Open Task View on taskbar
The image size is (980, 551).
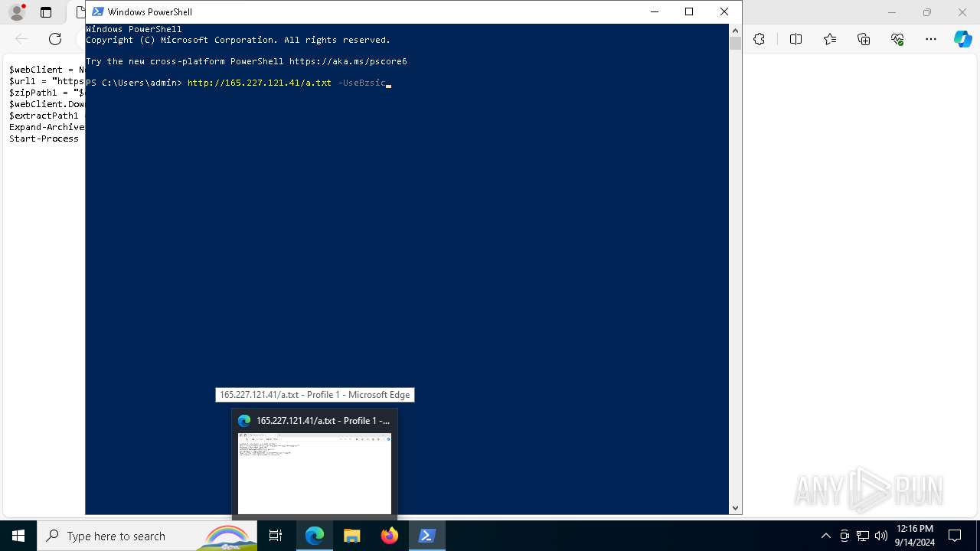(276, 536)
